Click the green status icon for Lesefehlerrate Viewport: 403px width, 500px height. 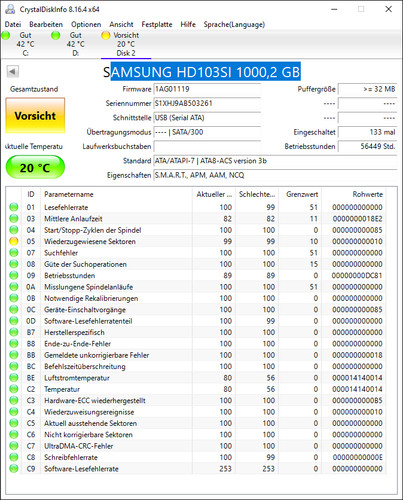[14, 207]
